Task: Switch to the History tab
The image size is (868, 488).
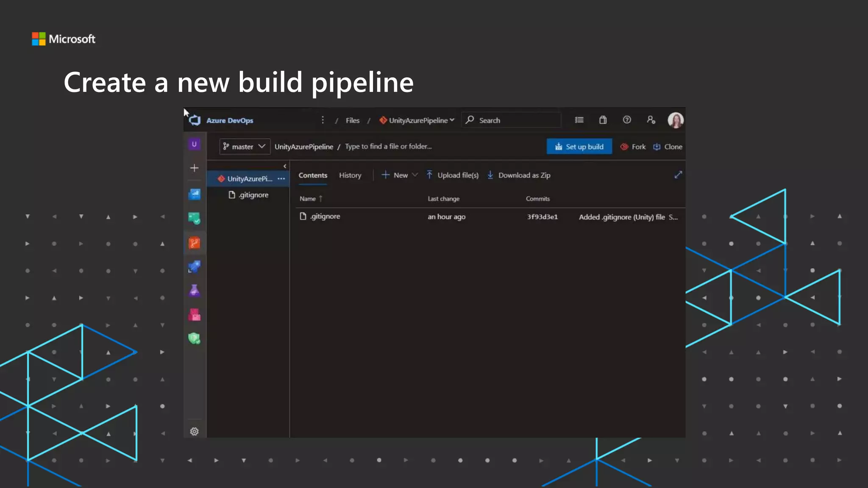Action: click(350, 175)
